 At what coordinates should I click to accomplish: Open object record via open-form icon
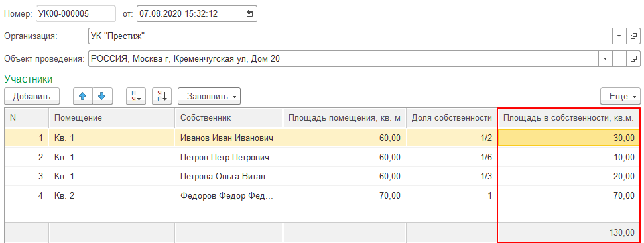(633, 59)
